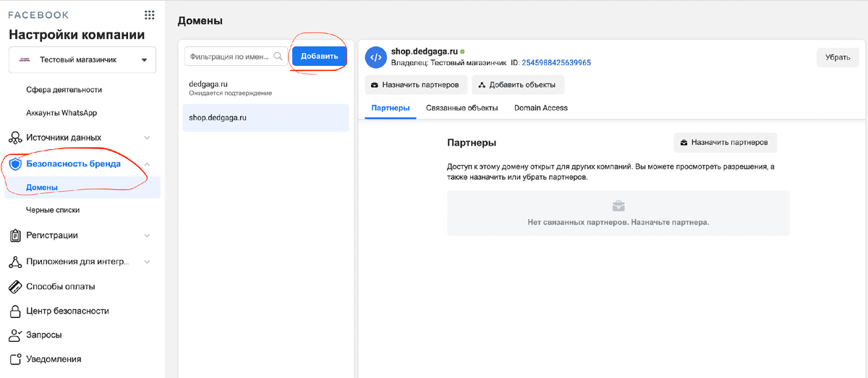This screenshot has width=868, height=378.
Task: Click the Убрать button
Action: (x=838, y=57)
